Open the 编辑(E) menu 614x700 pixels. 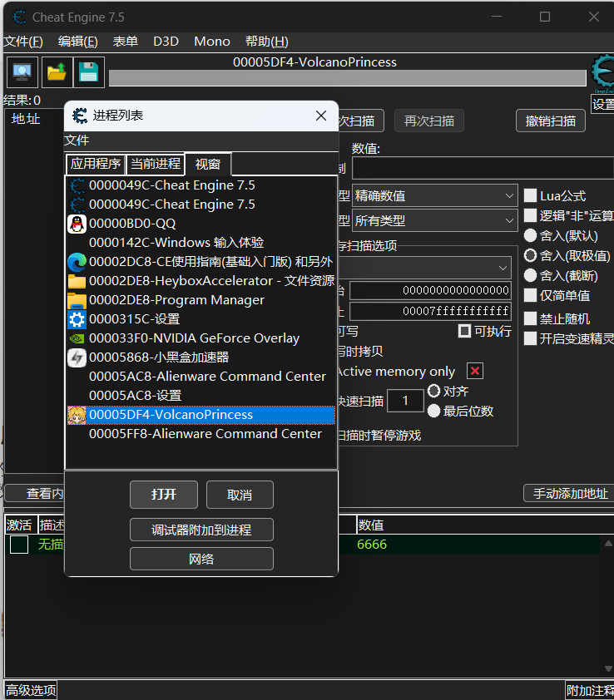point(77,42)
